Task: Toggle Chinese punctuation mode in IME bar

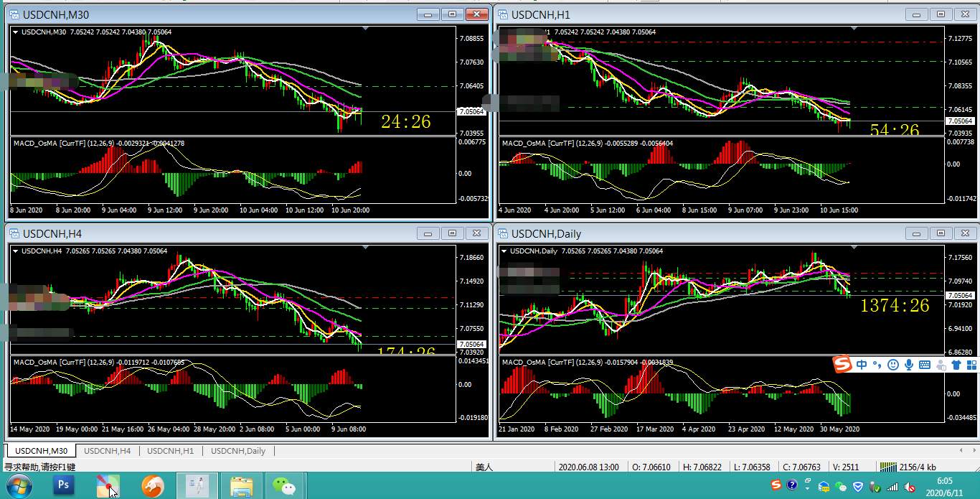Action: 877,365
